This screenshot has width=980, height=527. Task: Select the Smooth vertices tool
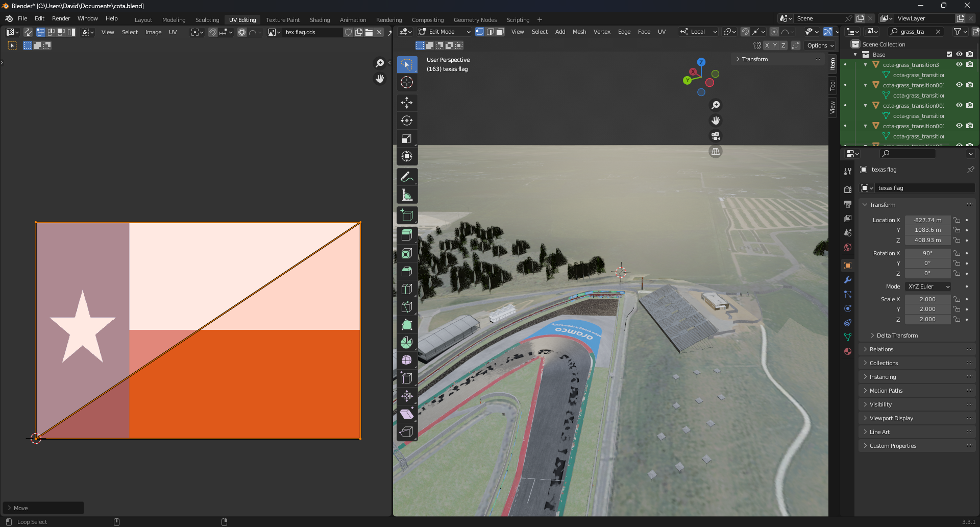[407, 361]
